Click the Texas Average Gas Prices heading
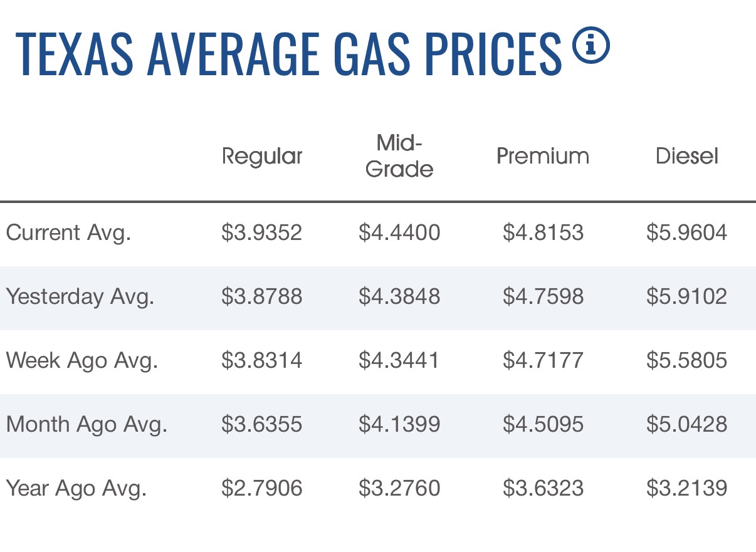Image resolution: width=756 pixels, height=552 pixels. (288, 53)
